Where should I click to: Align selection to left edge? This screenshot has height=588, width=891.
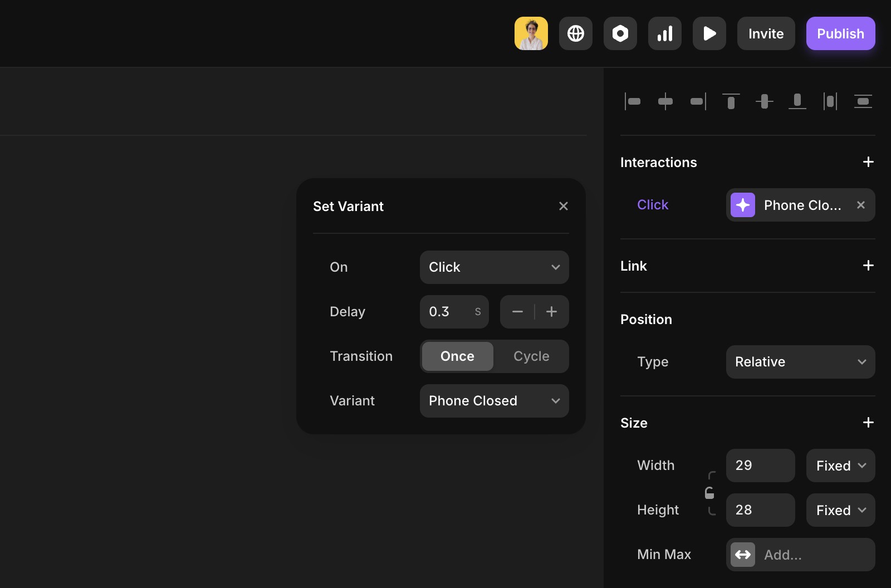[x=633, y=101]
